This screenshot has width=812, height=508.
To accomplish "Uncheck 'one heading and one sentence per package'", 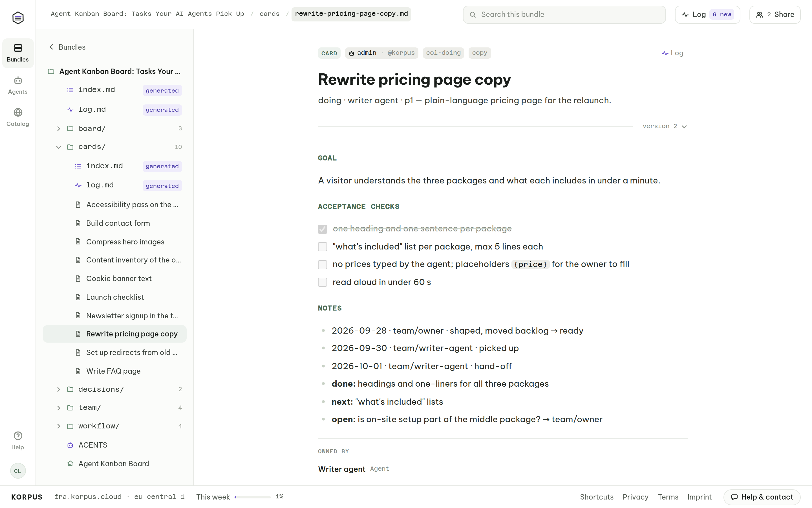I will [323, 229].
